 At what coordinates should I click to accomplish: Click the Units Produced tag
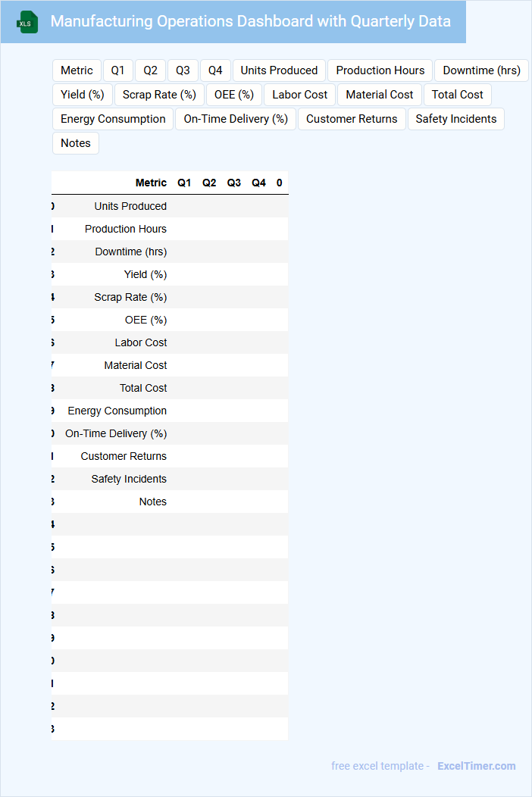(x=279, y=70)
